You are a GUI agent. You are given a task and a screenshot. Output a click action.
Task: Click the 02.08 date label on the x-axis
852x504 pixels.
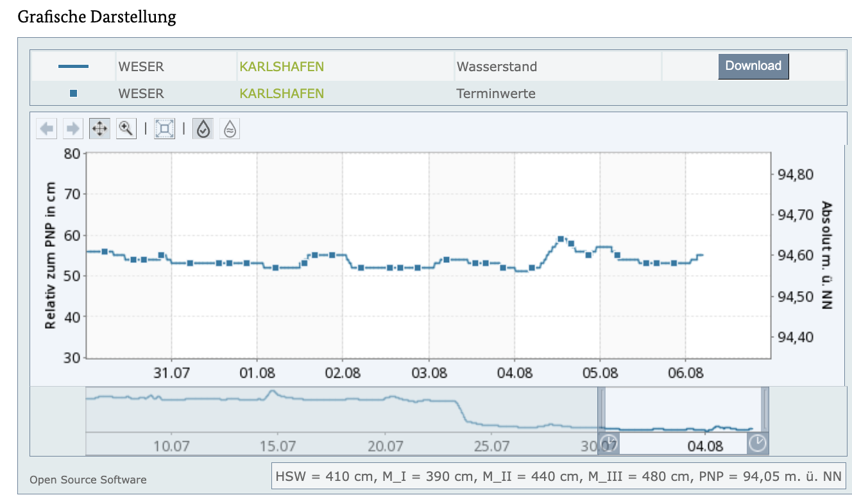[343, 372]
